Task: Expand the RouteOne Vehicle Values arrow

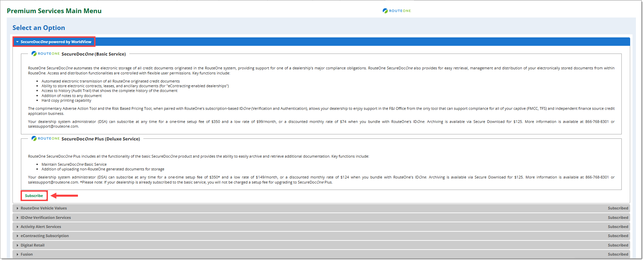Action: (18, 208)
